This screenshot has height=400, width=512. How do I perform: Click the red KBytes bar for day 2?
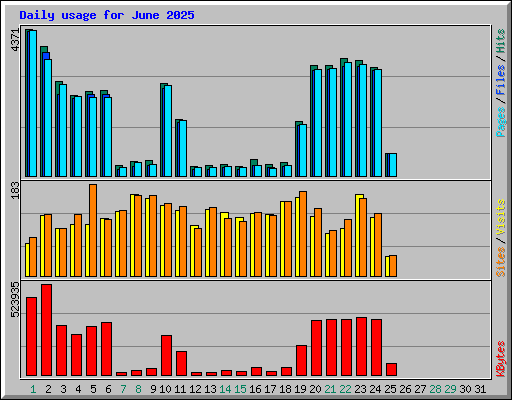[x=46, y=330]
